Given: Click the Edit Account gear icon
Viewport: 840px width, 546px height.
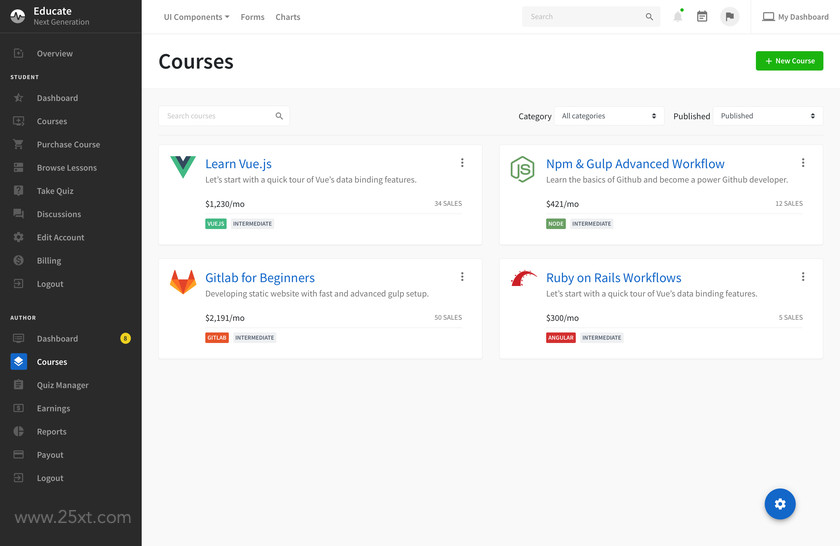Looking at the screenshot, I should [19, 237].
